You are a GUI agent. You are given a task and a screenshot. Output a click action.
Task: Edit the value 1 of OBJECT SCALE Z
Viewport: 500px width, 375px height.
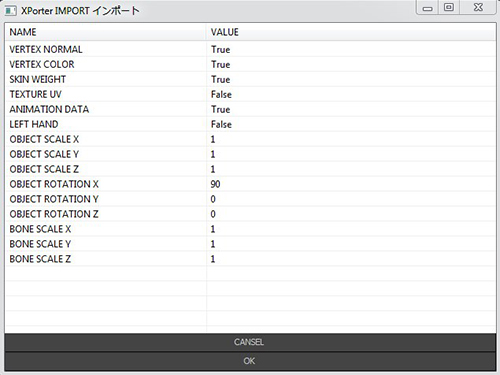(x=213, y=169)
